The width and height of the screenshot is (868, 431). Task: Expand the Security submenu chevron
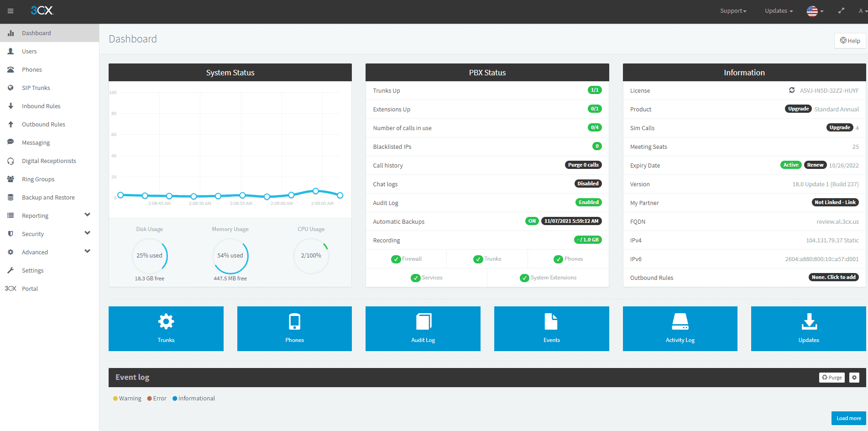click(x=87, y=233)
